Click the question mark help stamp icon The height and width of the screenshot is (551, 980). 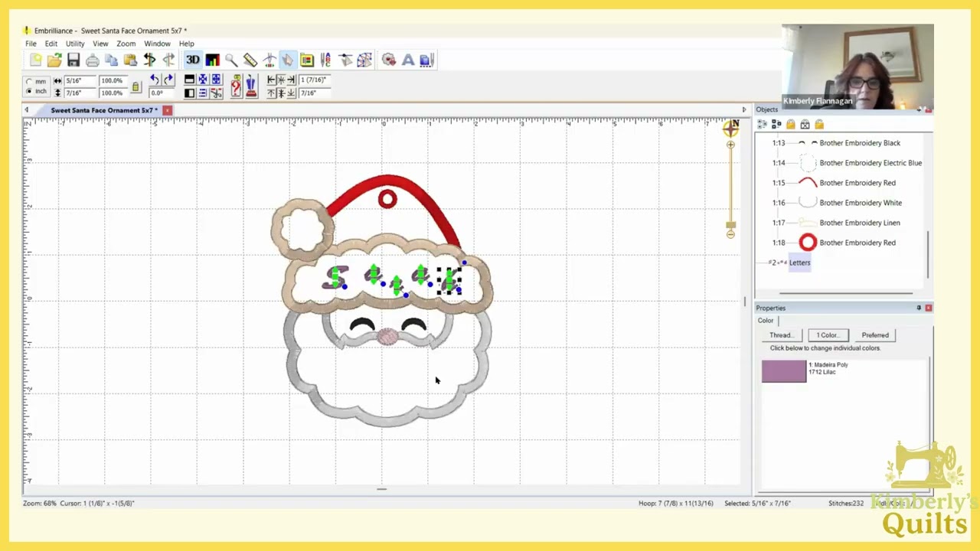tap(236, 86)
